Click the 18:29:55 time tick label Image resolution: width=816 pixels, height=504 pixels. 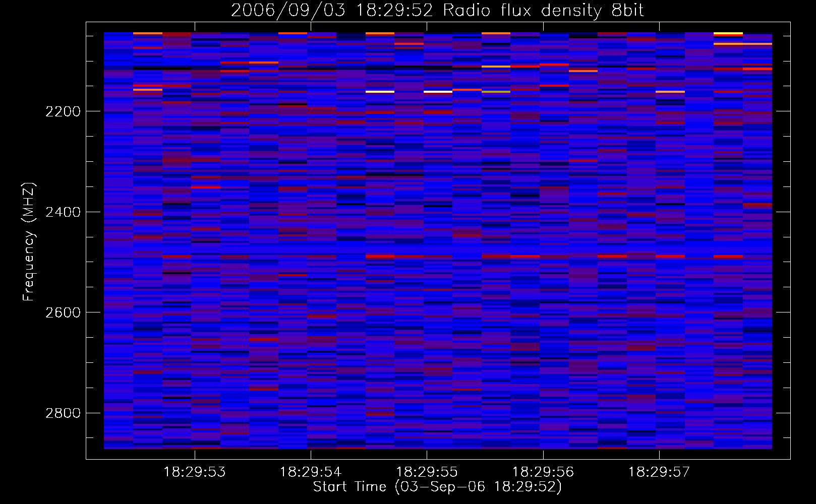[427, 472]
